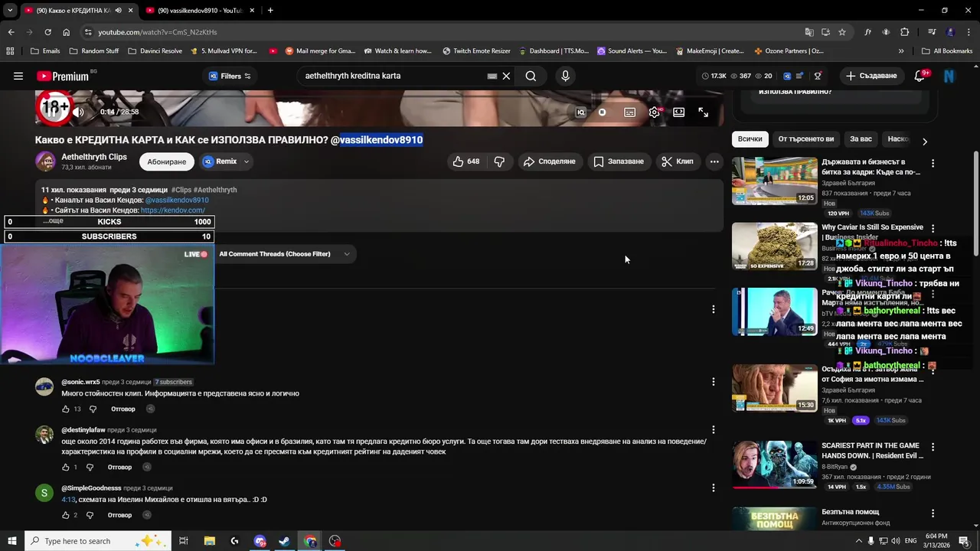
Task: Click the Абониране subscribe button
Action: pyautogui.click(x=167, y=161)
